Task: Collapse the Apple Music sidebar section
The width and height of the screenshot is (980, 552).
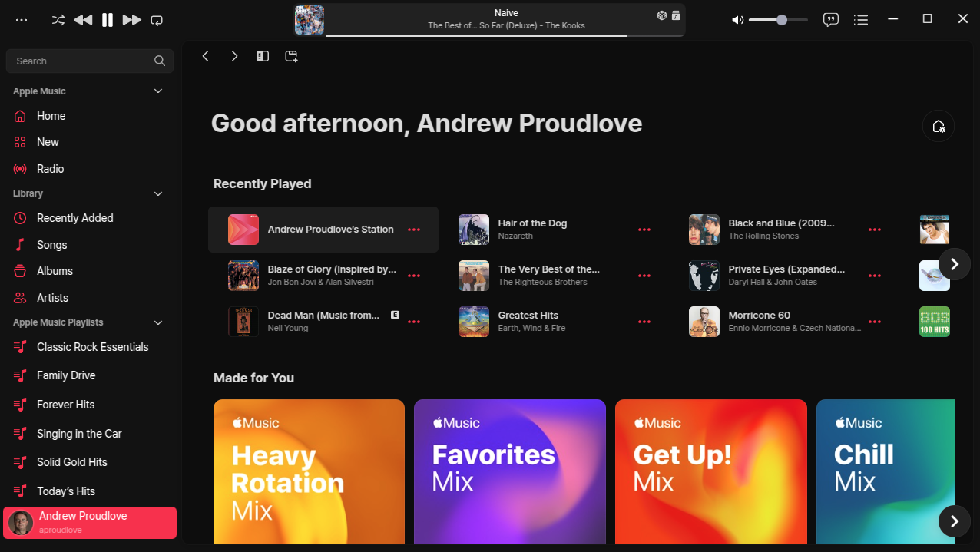Action: pos(158,91)
